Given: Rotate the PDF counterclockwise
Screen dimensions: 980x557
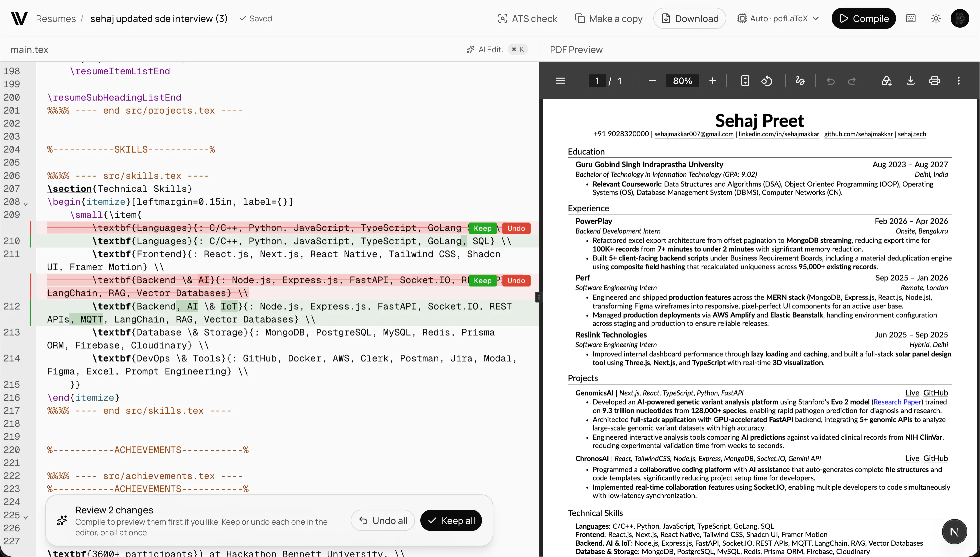Looking at the screenshot, I should pos(766,81).
